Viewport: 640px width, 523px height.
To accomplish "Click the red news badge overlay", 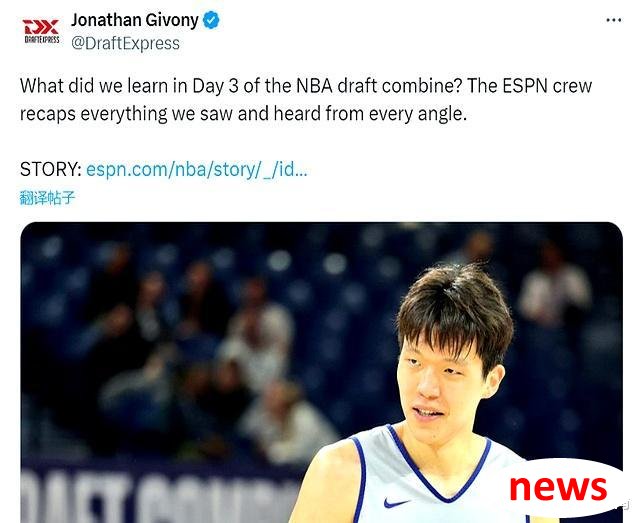I will (558, 488).
